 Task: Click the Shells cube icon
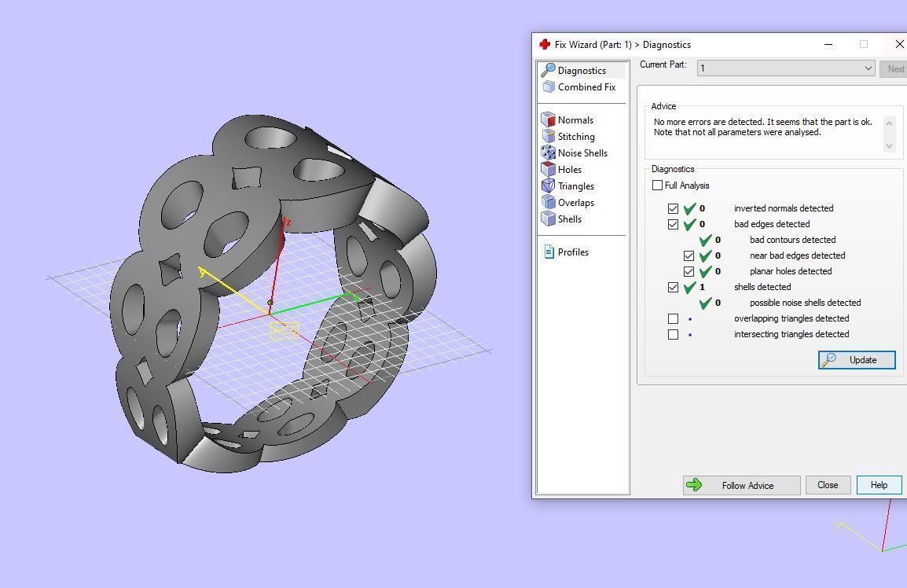pyautogui.click(x=548, y=219)
